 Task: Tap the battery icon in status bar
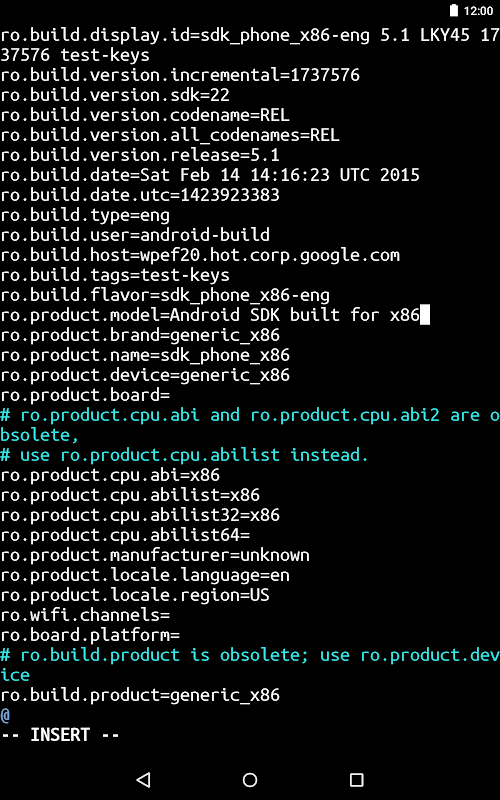454,11
